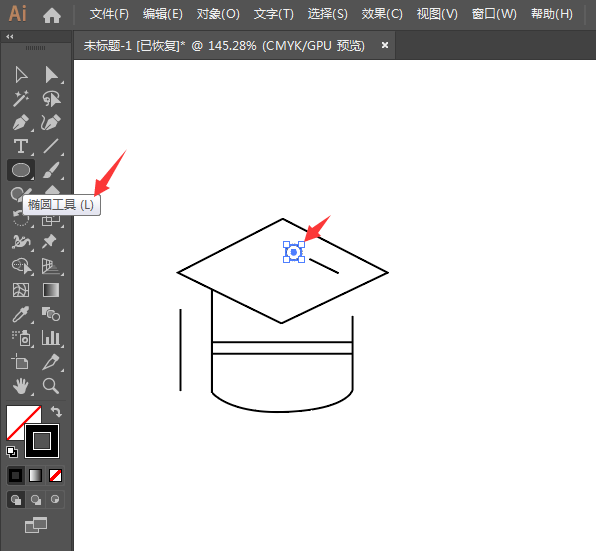Choose the Hand tool
596x551 pixels.
[x=21, y=386]
